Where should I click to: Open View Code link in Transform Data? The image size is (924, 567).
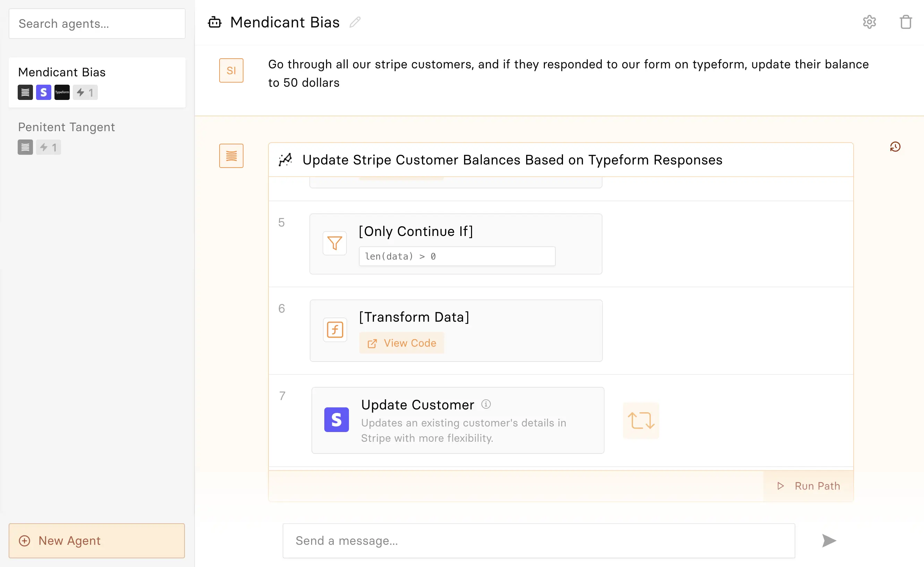(x=402, y=343)
